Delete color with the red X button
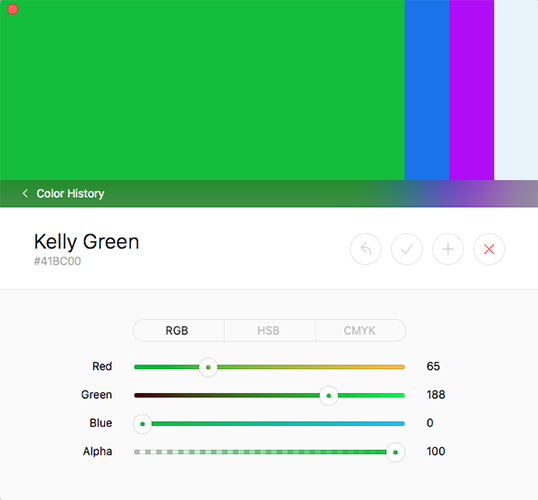 [x=489, y=249]
